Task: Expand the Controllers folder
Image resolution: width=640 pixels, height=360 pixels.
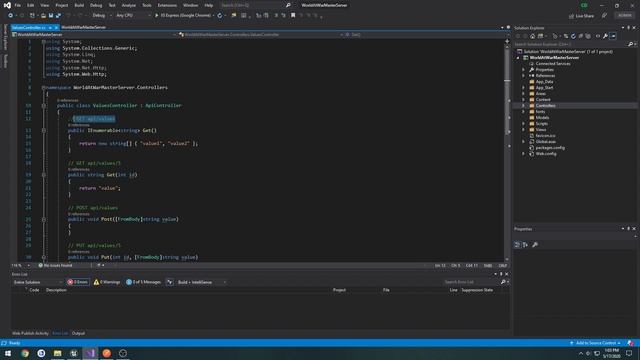Action: (524, 106)
